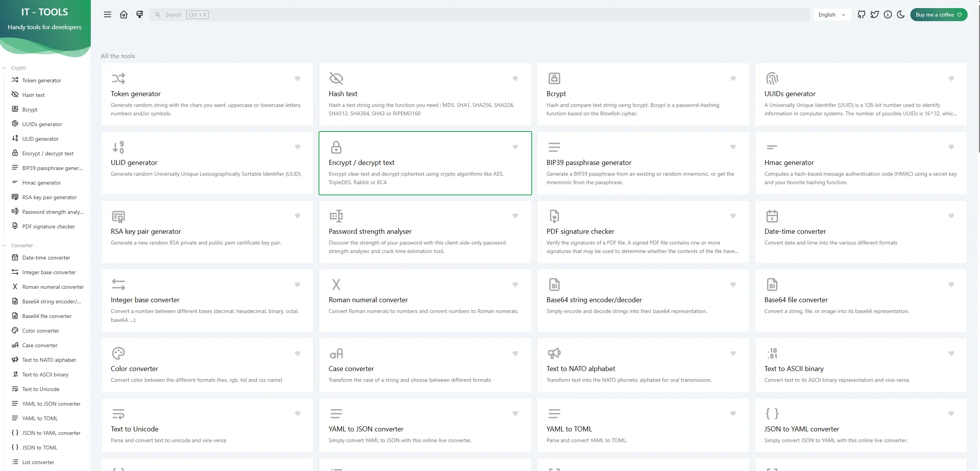Image resolution: width=980 pixels, height=471 pixels.
Task: Click the palette icon on Color converter card
Action: tap(118, 353)
